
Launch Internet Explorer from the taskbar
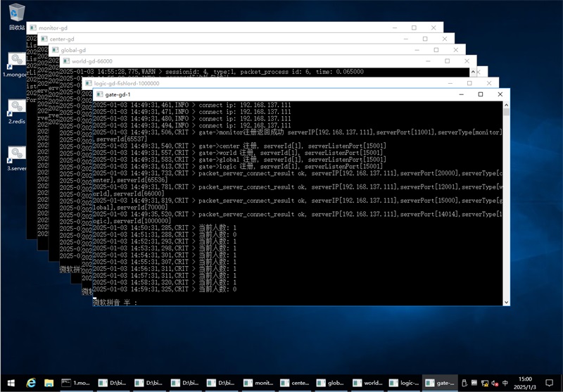(x=31, y=383)
